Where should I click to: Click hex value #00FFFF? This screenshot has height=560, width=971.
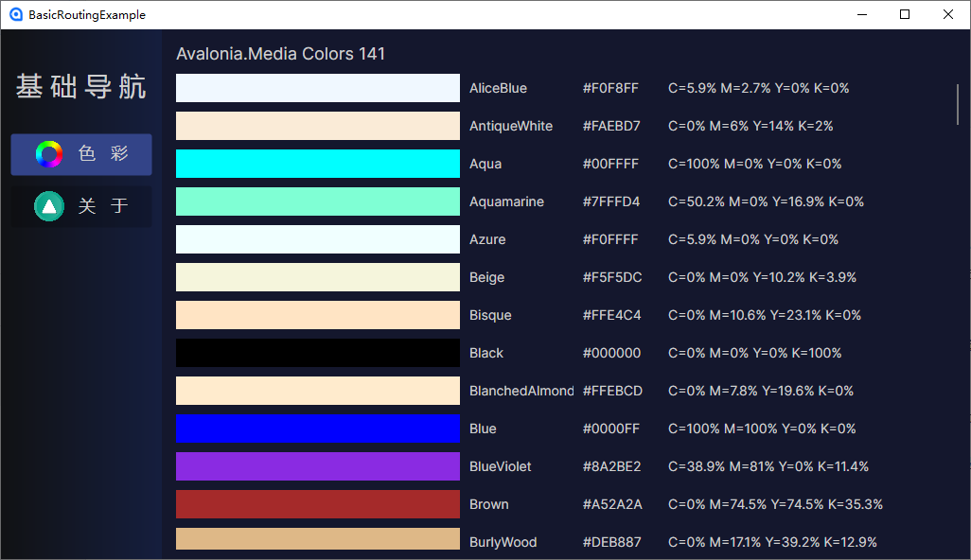point(610,164)
